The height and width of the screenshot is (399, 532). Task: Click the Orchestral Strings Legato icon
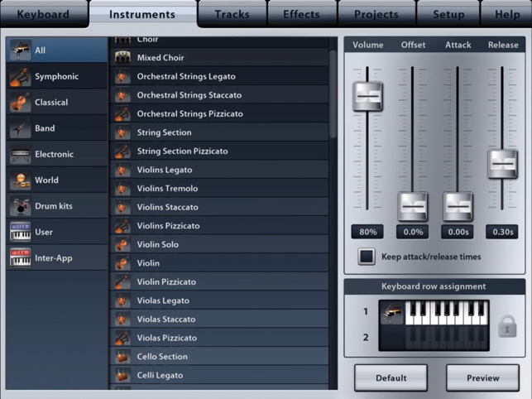(x=122, y=76)
